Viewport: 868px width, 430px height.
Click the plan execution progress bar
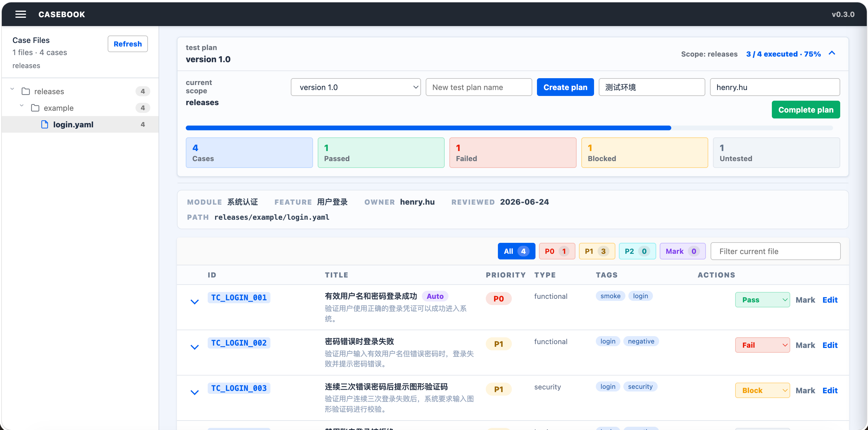509,128
